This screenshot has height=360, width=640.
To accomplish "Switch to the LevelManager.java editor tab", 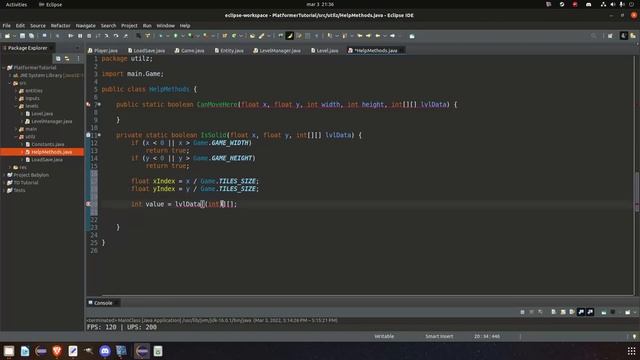I will pyautogui.click(x=277, y=51).
